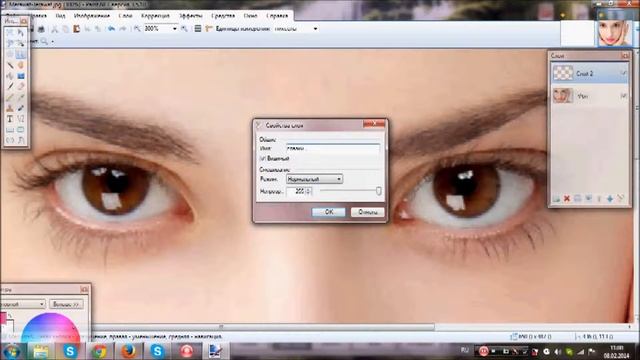Close the layer properties dialog
Viewport: 640px width, 360px height.
pyautogui.click(x=374, y=124)
